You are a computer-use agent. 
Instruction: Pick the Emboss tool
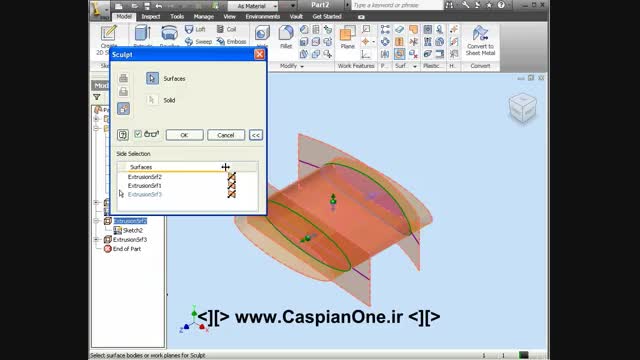[231, 42]
